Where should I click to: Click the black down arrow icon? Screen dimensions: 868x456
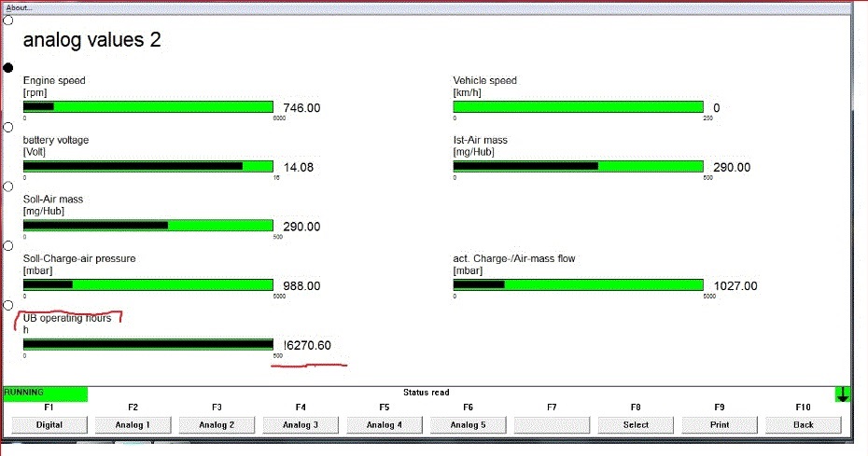pyautogui.click(x=843, y=394)
